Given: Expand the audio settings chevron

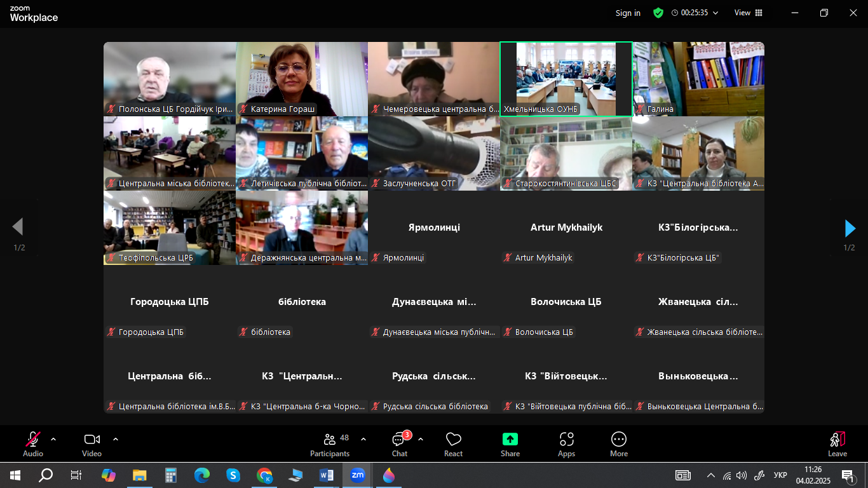Looking at the screenshot, I should tap(53, 439).
